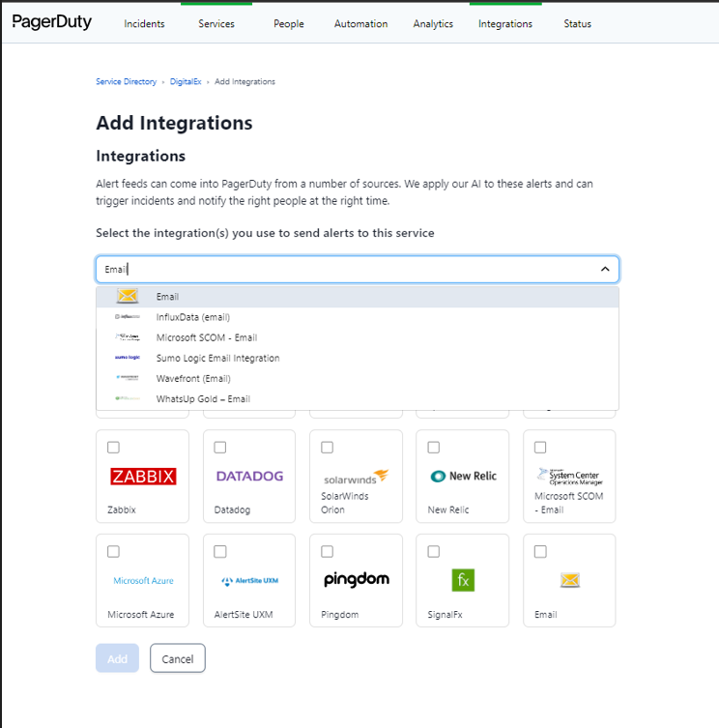Click the PagerDuty logo
Screen dimensions: 719x728
coord(52,22)
